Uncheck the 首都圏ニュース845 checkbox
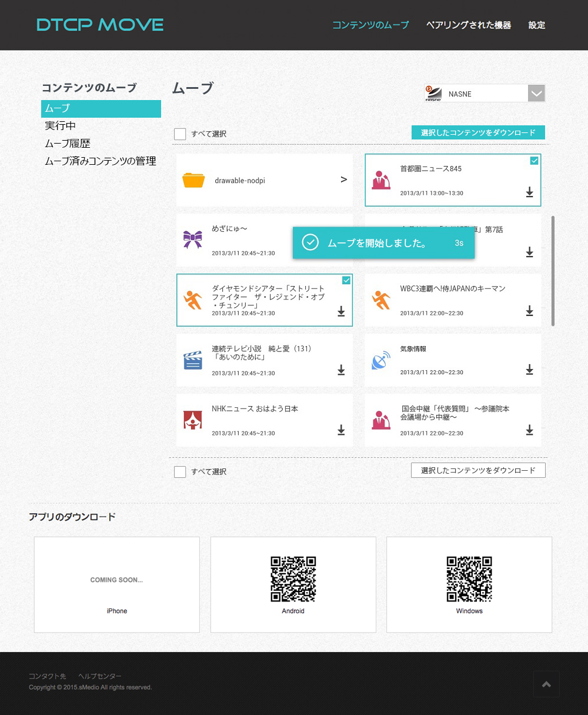The width and height of the screenshot is (588, 715). [x=534, y=161]
